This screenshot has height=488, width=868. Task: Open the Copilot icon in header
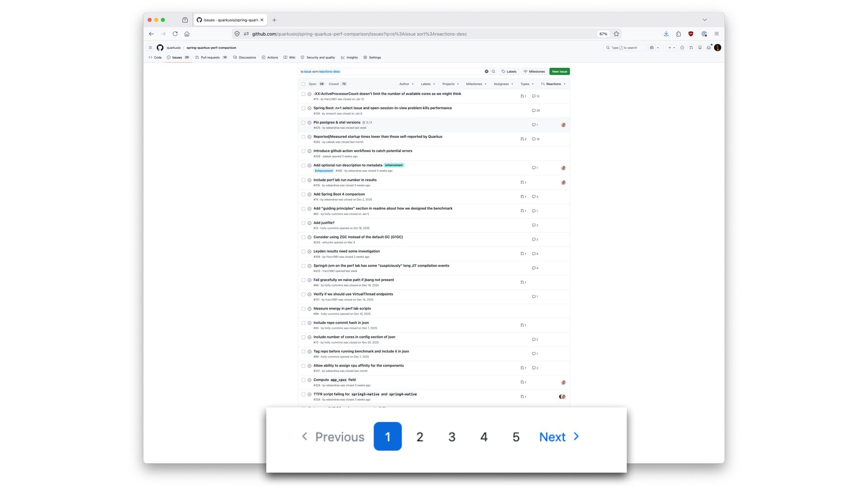651,47
